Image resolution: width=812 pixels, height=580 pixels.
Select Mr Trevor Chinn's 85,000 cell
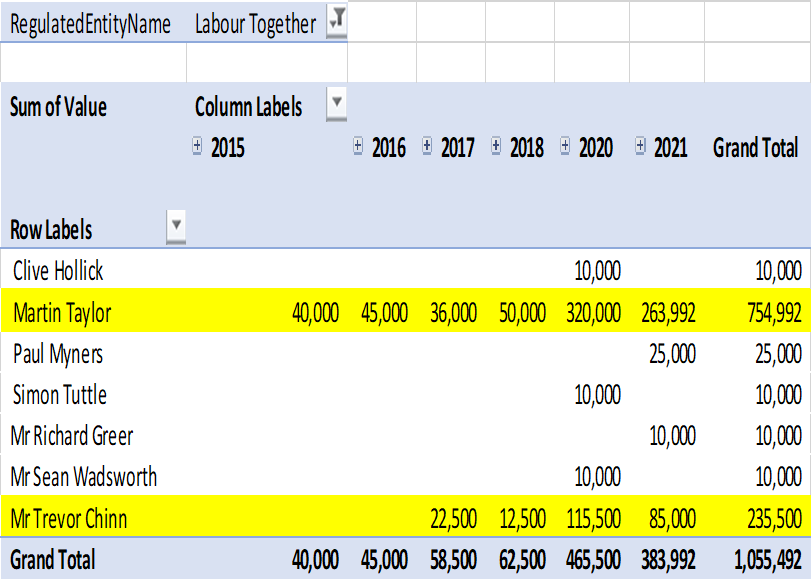point(673,519)
